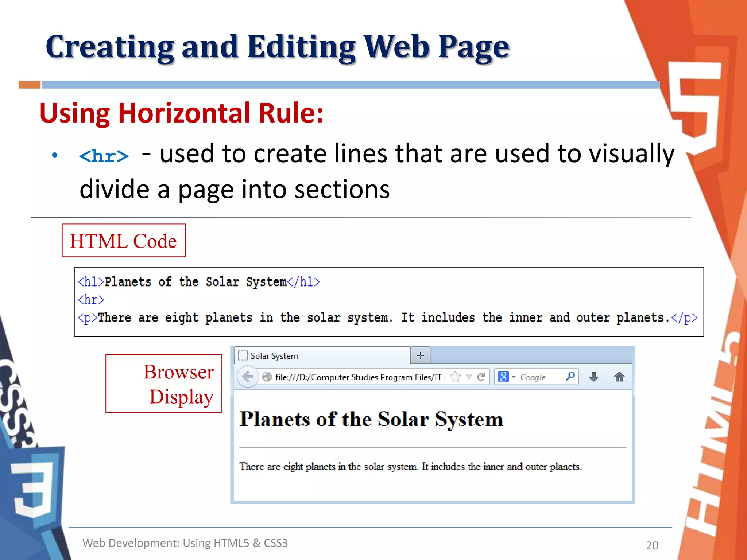
Task: Open downloads via down-arrow icon
Action: (594, 377)
